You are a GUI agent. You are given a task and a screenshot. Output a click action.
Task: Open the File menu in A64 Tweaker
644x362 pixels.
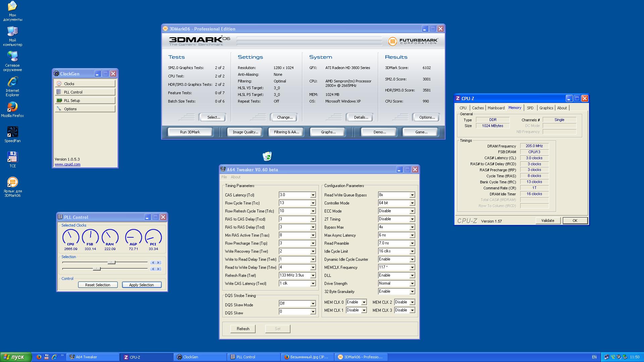coord(224,177)
